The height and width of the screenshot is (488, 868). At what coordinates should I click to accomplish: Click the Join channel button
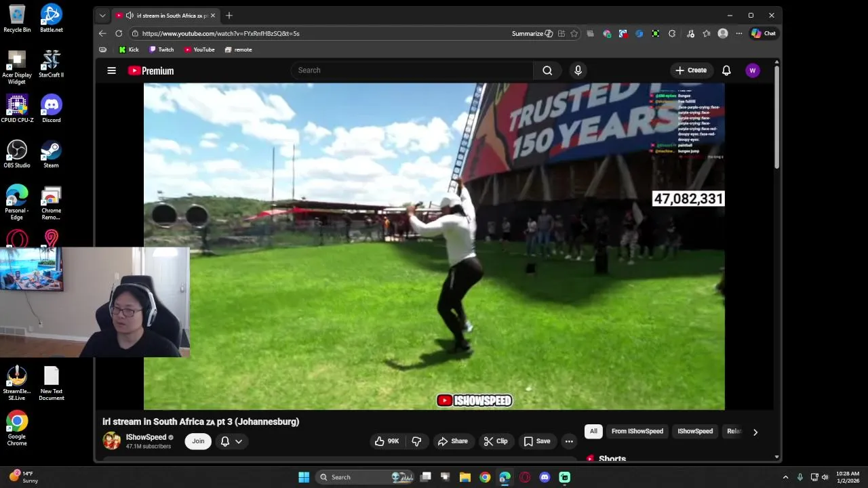tap(198, 441)
